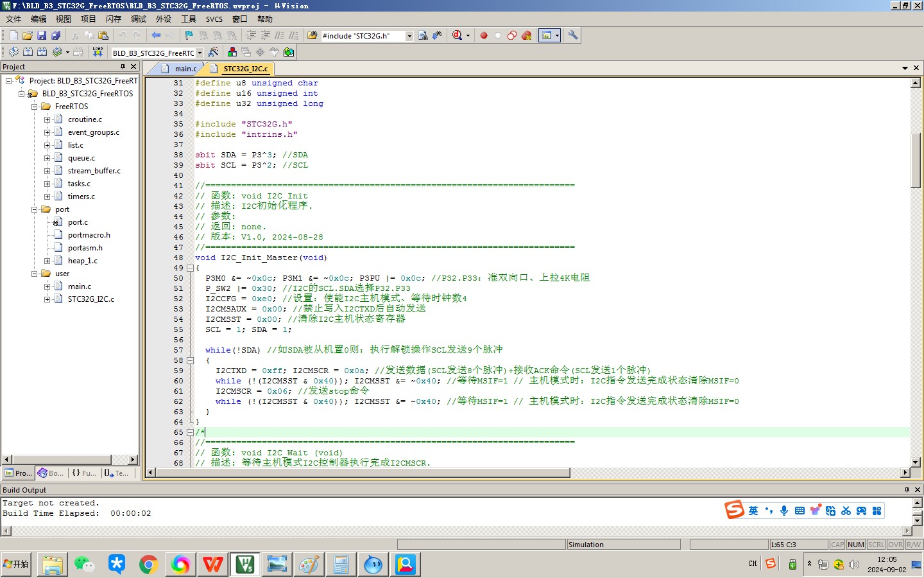Click the editor vertical scrollbar thumb
The height and width of the screenshot is (578, 924).
pos(916,161)
